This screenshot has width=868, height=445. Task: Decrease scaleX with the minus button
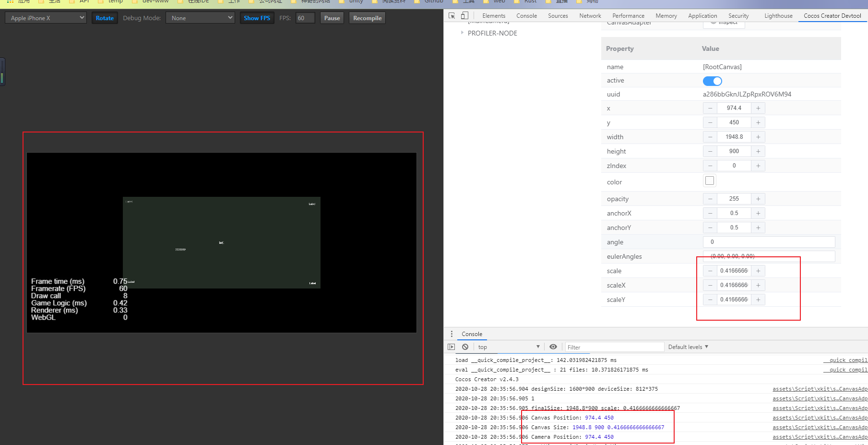[x=710, y=285]
